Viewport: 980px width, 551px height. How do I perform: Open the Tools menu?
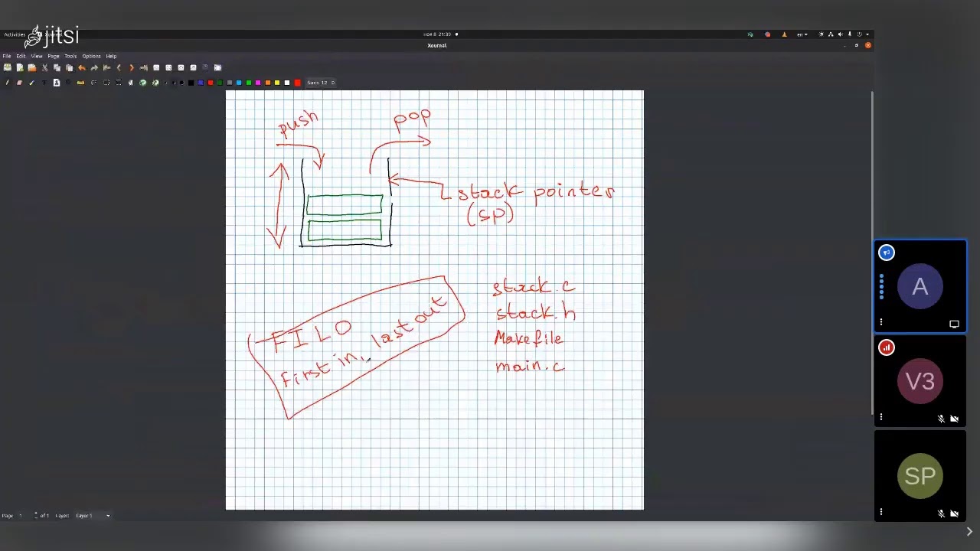tap(70, 56)
